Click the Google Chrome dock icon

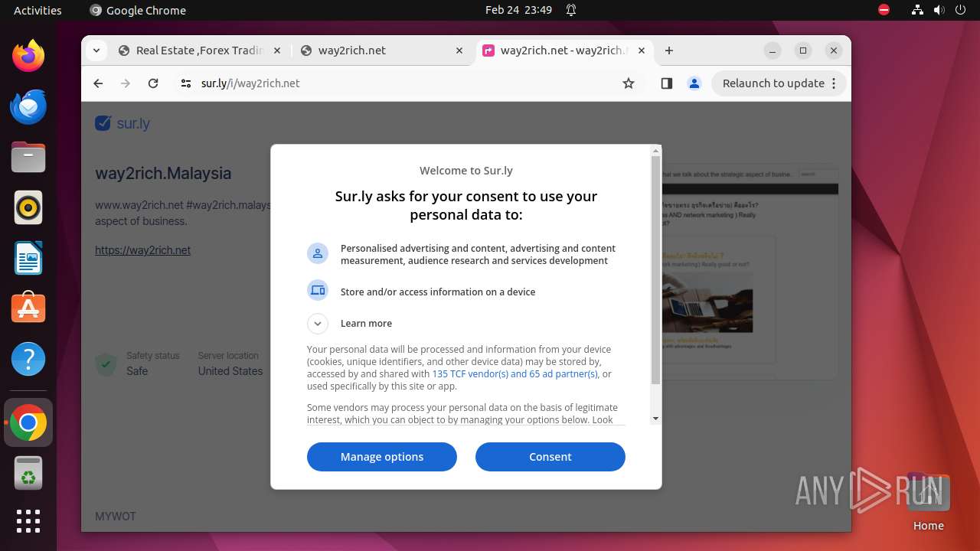[28, 422]
